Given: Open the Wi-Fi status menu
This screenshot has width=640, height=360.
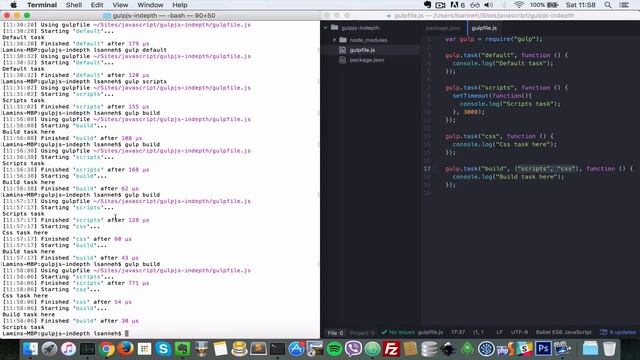Looking at the screenshot, I should (519, 5).
